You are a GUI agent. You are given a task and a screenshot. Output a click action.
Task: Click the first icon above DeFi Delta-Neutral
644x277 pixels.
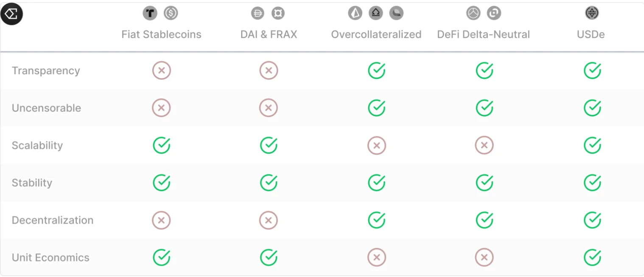(x=473, y=14)
